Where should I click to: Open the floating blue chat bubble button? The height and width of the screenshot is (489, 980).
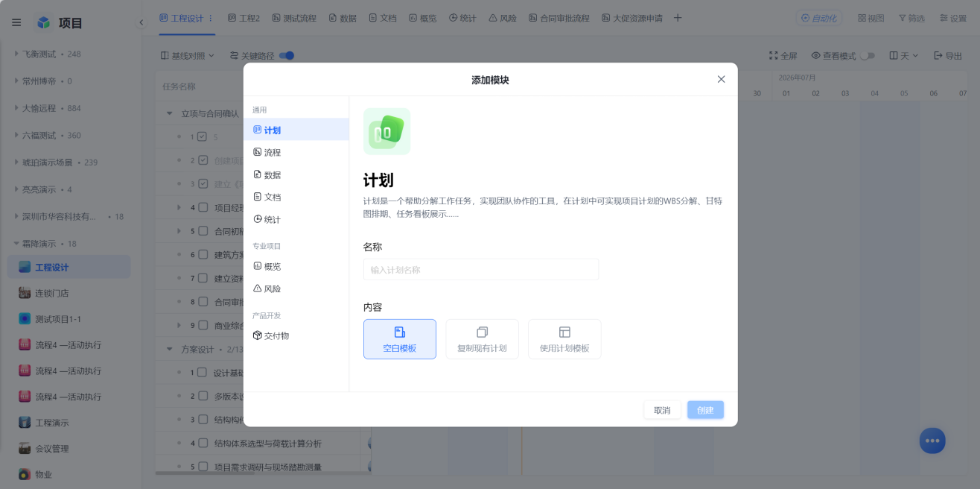point(932,441)
